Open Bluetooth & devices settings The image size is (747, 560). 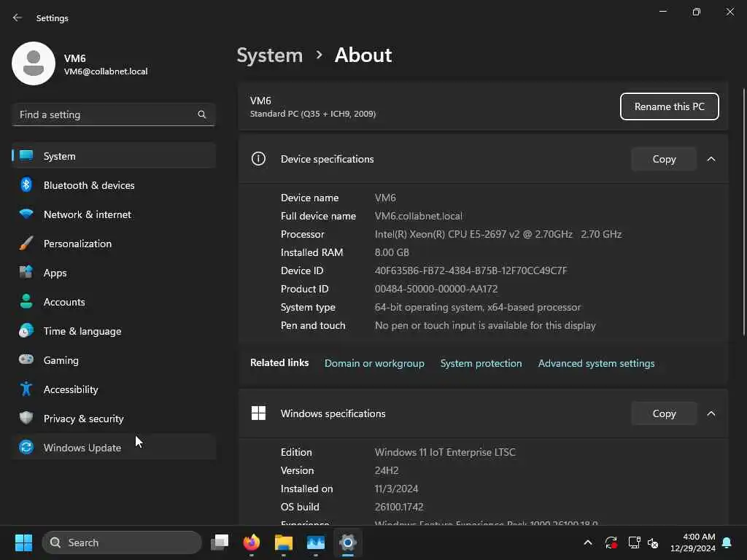[114, 185]
